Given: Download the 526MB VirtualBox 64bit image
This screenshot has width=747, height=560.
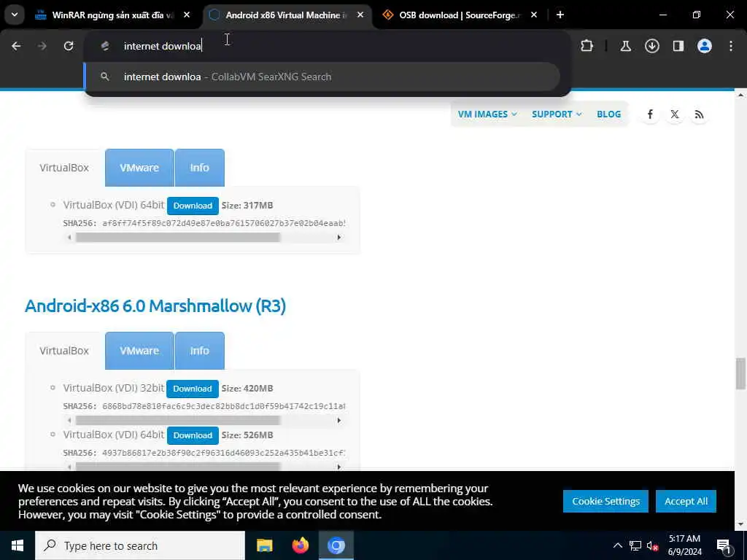Looking at the screenshot, I should (193, 435).
